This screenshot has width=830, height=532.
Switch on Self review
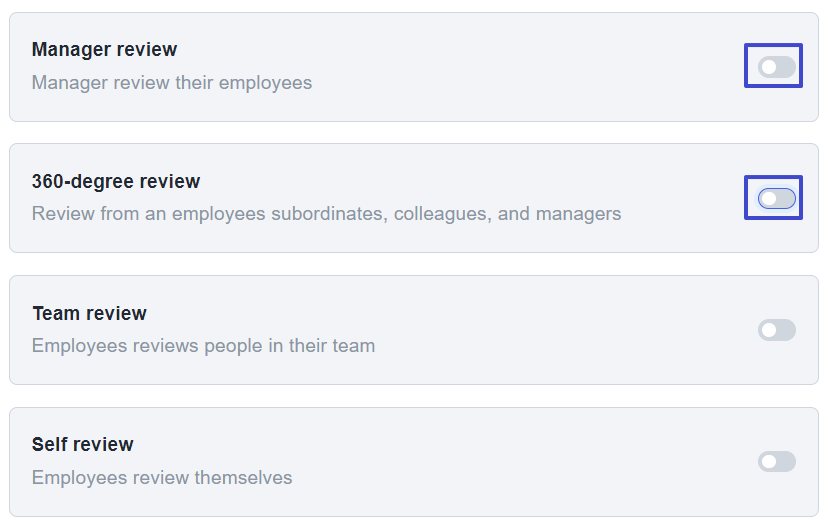[x=777, y=462]
